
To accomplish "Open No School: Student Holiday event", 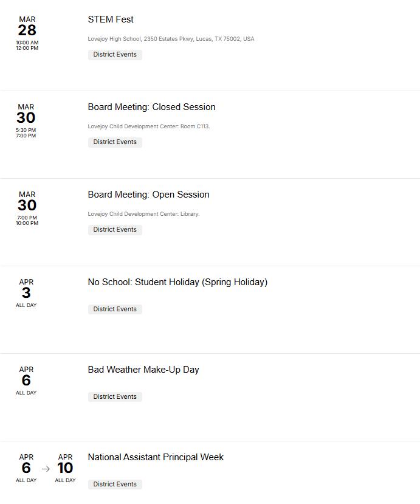I will (x=177, y=282).
